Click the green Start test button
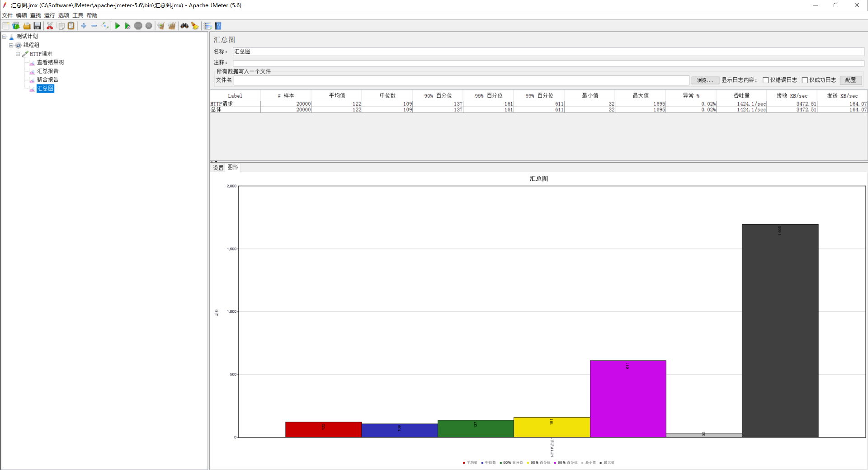The height and width of the screenshot is (470, 868). (118, 26)
